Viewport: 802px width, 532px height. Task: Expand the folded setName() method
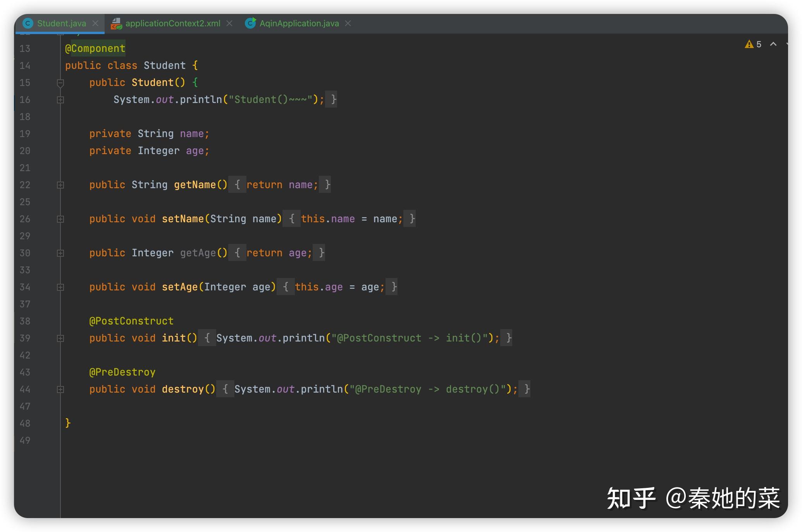click(x=60, y=219)
